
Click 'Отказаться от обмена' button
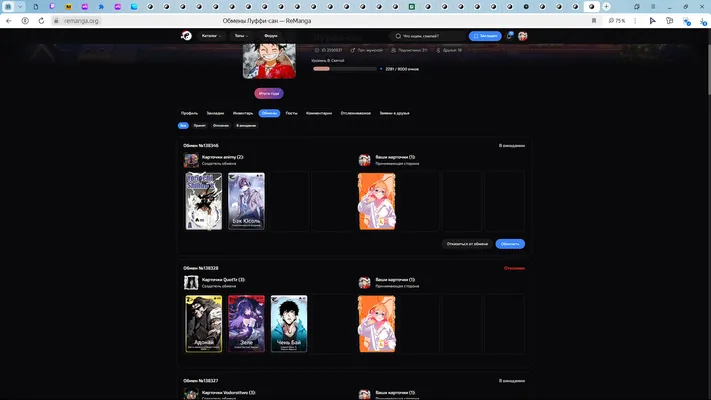pyautogui.click(x=467, y=244)
